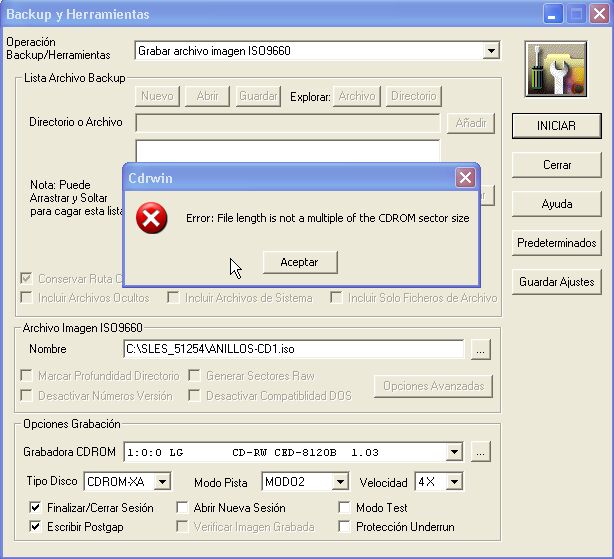
Task: Open Ayuda help
Action: point(556,204)
